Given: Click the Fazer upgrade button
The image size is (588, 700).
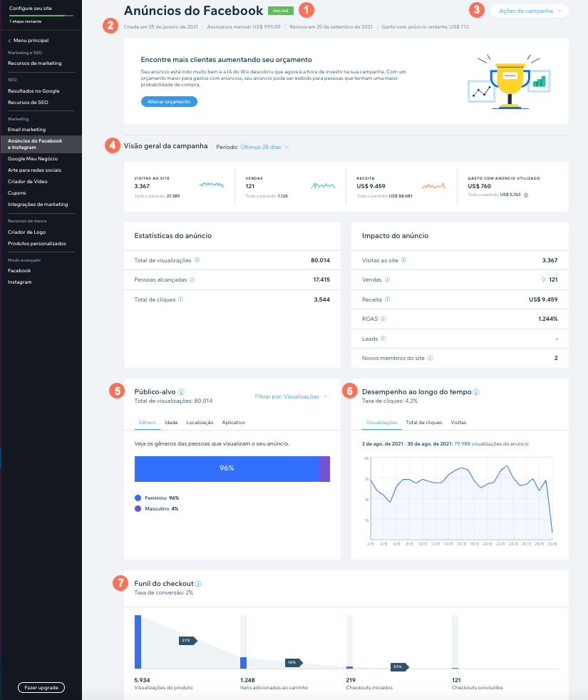Looking at the screenshot, I should pos(41,687).
